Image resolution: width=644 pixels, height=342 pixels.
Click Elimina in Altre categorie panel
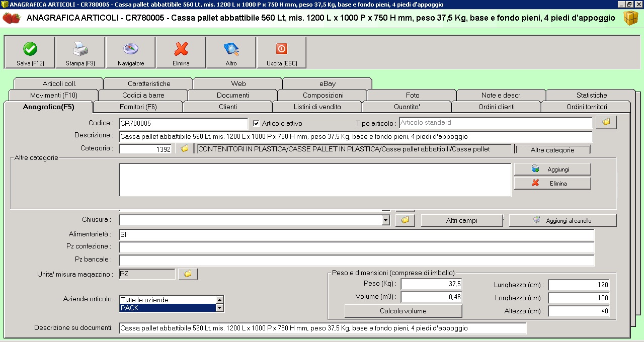552,184
